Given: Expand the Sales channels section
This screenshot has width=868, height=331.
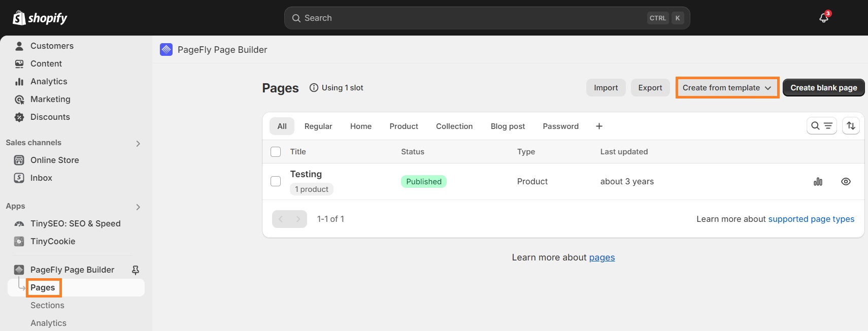Looking at the screenshot, I should pos(138,144).
